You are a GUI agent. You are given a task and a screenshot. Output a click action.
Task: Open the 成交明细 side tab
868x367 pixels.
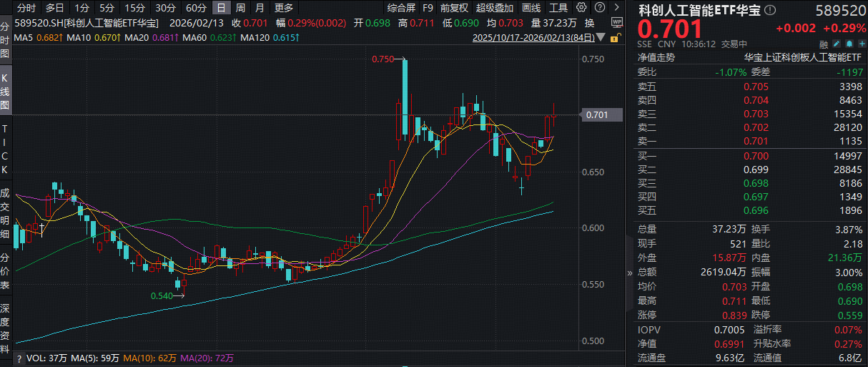click(x=6, y=212)
